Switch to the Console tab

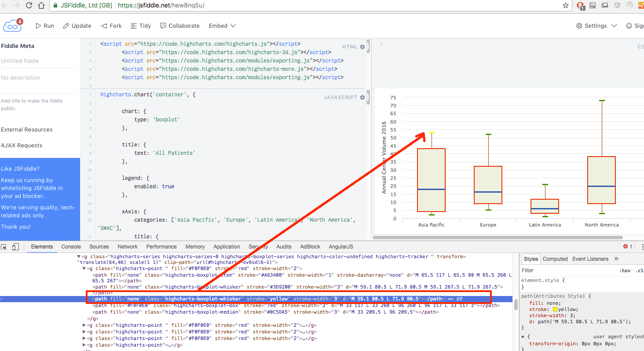[71, 247]
